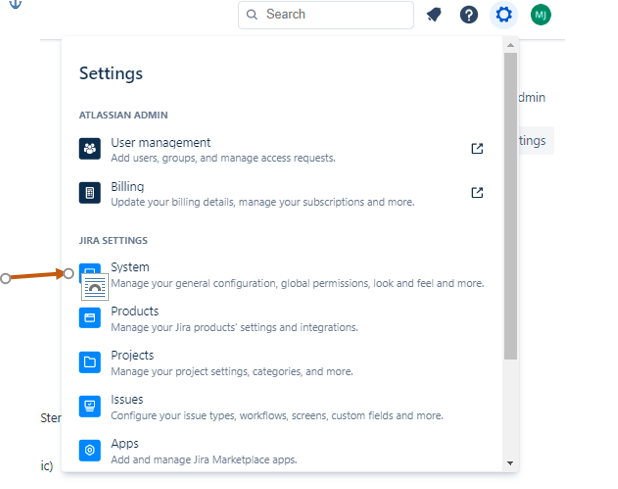Open Apps settings entry

pyautogui.click(x=281, y=452)
